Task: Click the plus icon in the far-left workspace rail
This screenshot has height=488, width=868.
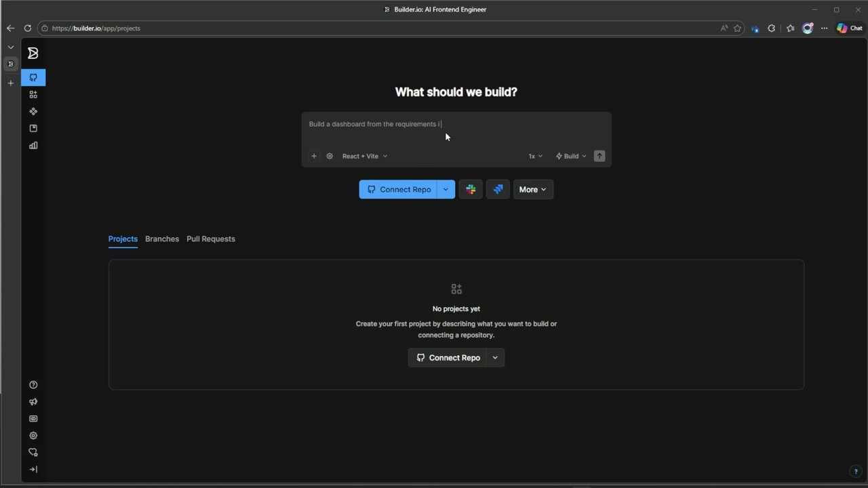Action: (10, 83)
